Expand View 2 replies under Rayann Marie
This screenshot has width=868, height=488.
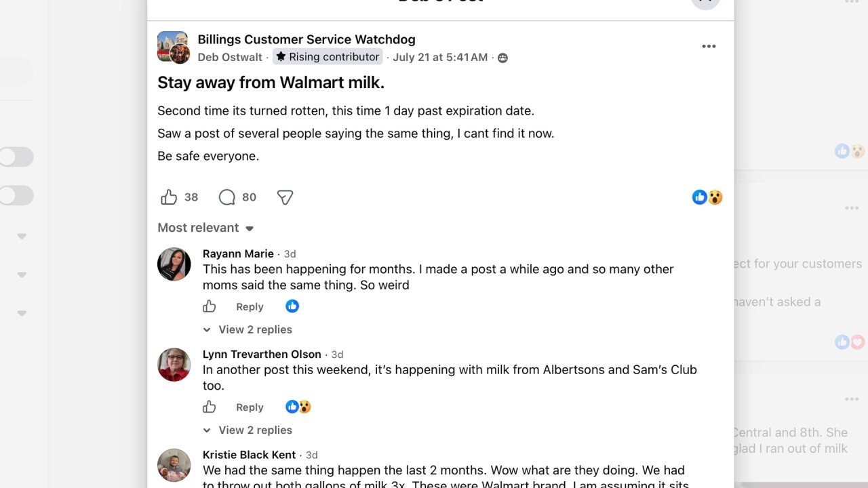coord(248,329)
